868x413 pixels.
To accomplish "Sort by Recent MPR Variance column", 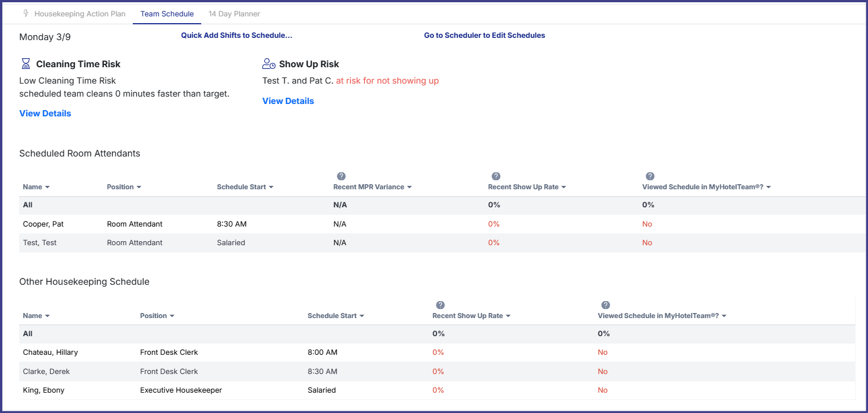I will tap(372, 187).
